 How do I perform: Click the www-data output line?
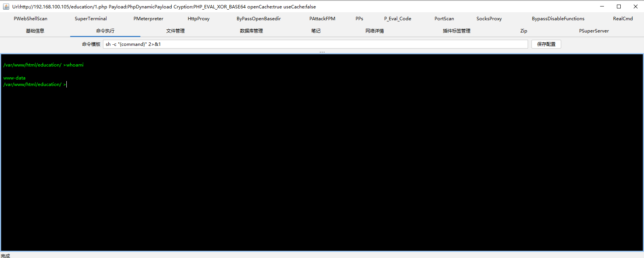14,78
